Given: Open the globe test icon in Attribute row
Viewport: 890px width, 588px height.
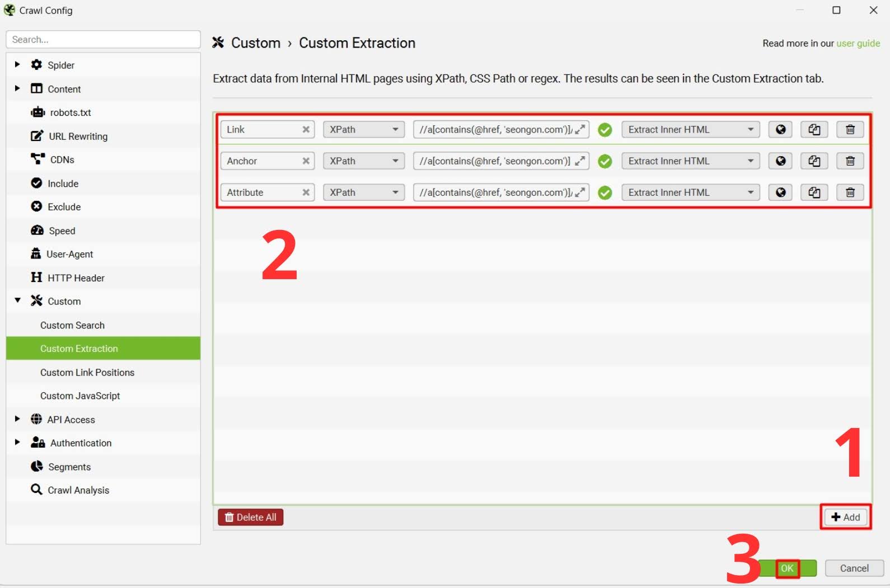Looking at the screenshot, I should coord(780,192).
